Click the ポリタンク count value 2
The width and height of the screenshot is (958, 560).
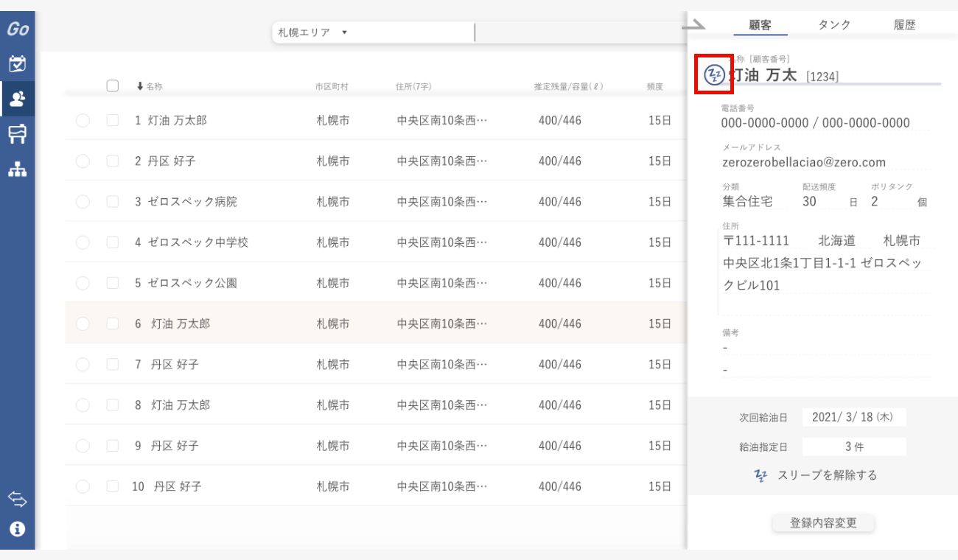pyautogui.click(x=875, y=201)
